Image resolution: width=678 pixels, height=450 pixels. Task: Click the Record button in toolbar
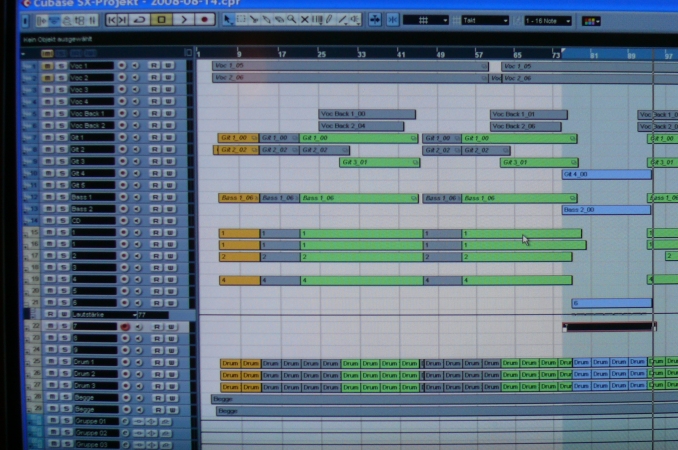point(205,19)
